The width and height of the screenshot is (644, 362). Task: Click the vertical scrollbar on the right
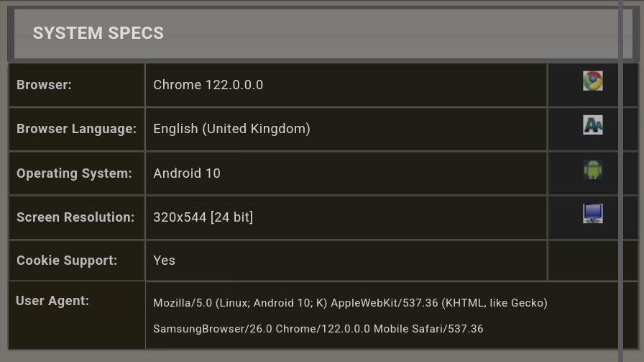coord(621,180)
